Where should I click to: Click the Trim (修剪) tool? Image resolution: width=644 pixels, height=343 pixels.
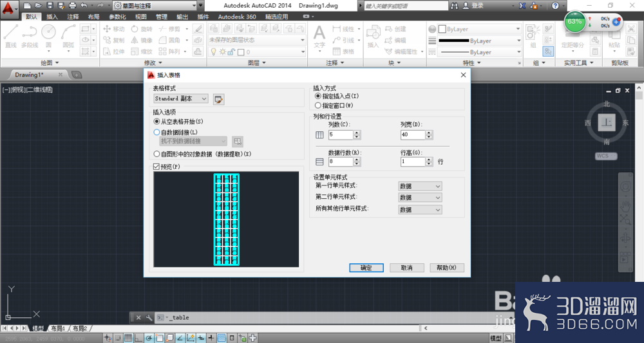(169, 29)
